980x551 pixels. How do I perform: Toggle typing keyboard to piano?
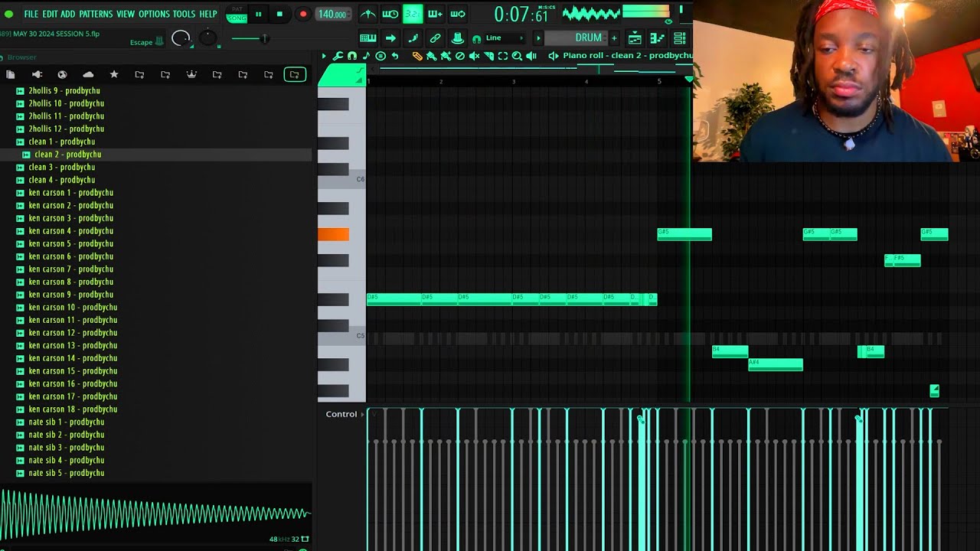[368, 37]
